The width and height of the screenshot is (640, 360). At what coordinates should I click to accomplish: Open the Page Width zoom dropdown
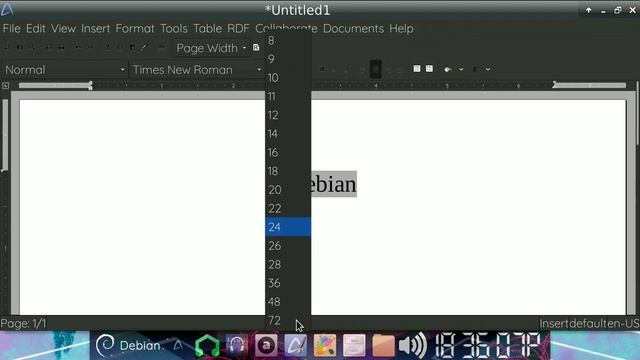click(x=211, y=48)
